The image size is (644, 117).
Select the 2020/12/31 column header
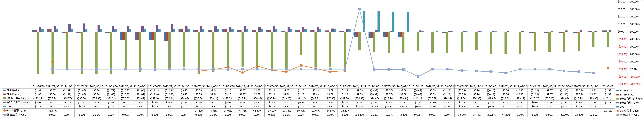(x=593, y=86)
